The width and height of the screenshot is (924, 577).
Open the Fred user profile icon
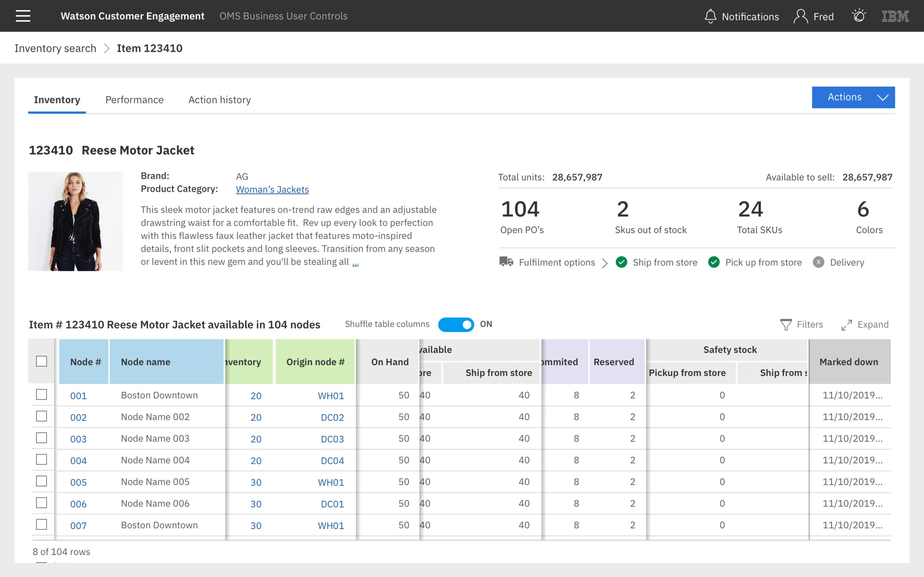[x=800, y=16]
